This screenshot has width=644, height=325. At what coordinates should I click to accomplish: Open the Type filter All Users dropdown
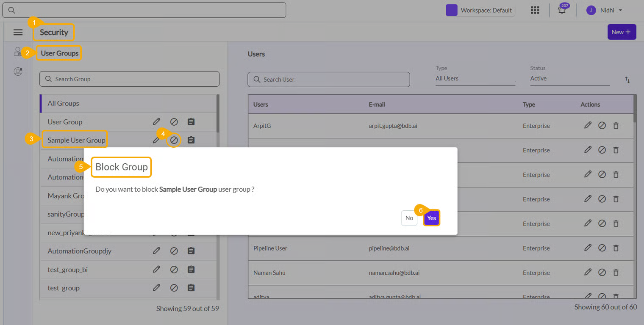[x=475, y=79]
